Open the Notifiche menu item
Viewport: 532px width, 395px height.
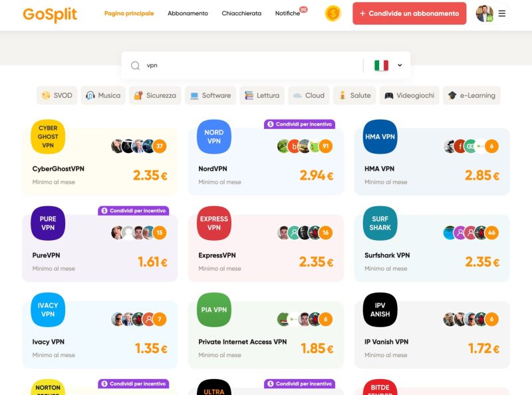[287, 13]
